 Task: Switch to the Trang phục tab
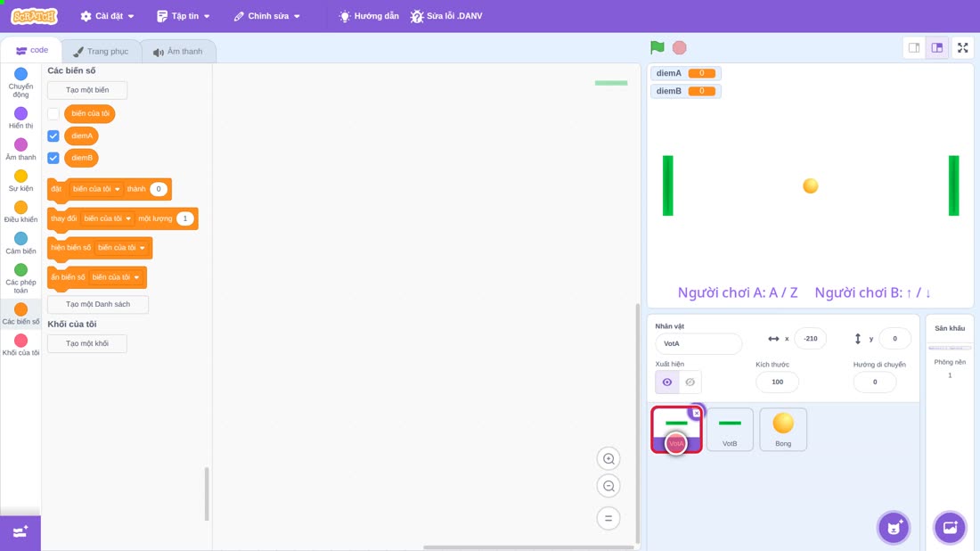101,52
